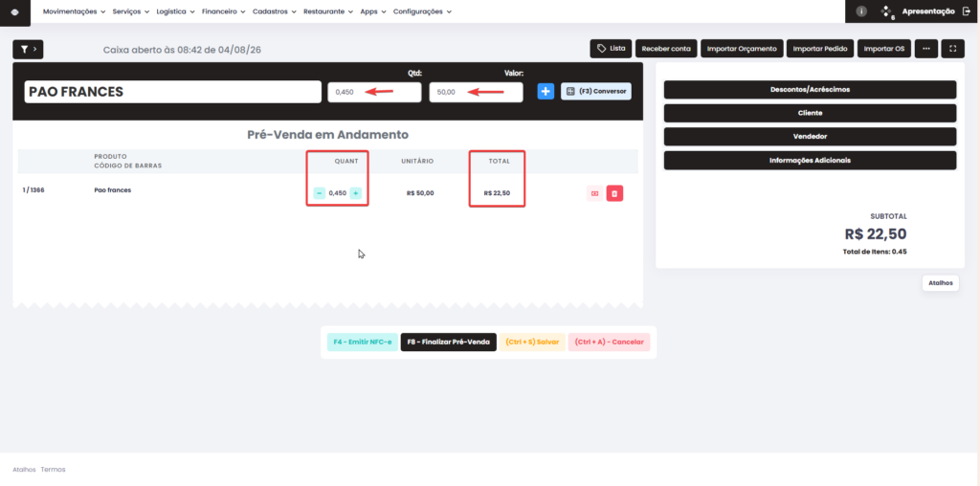
Task: Click the blue plus add-item icon
Action: (546, 91)
